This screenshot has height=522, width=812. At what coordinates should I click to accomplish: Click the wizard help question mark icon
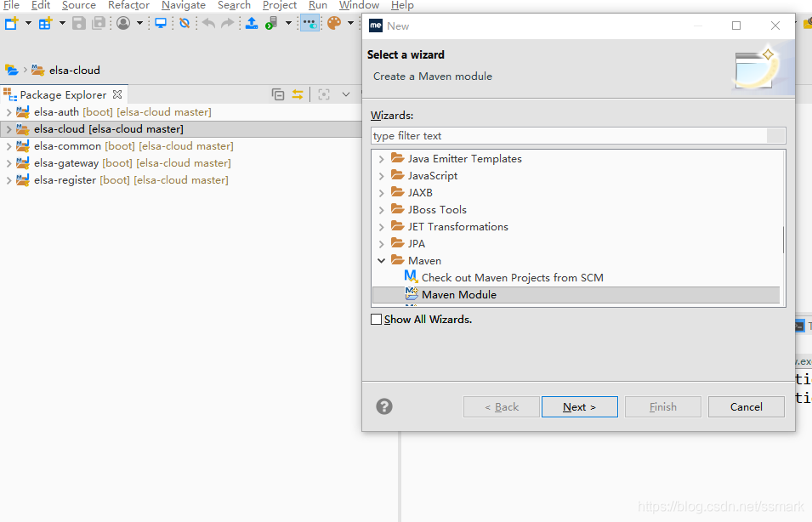pos(384,406)
